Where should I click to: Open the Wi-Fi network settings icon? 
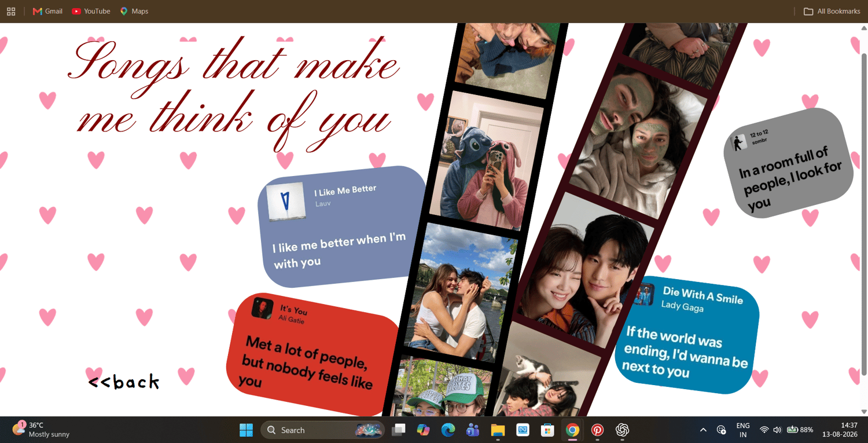(x=764, y=430)
